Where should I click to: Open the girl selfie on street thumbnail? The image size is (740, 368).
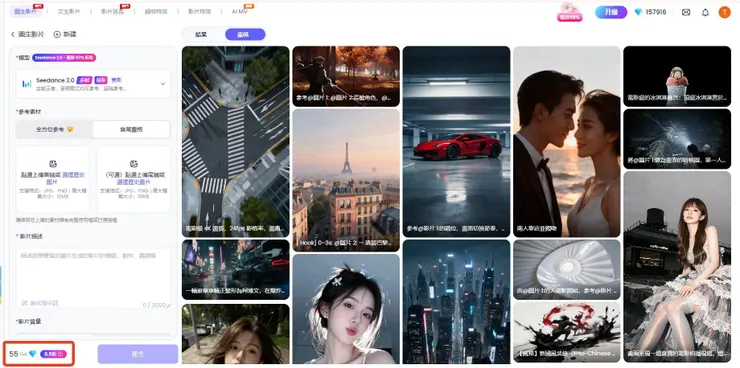click(235, 334)
